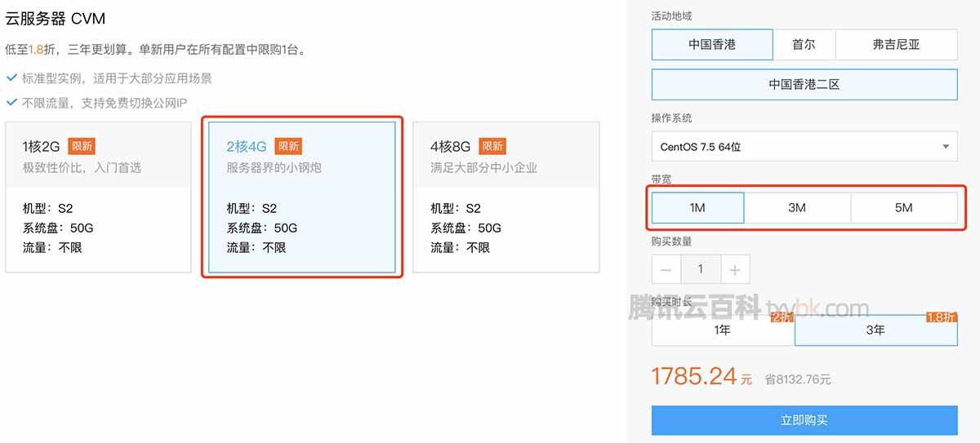Click the checkmark icon beside 标准型实例
This screenshot has height=443, width=980.
[11, 78]
